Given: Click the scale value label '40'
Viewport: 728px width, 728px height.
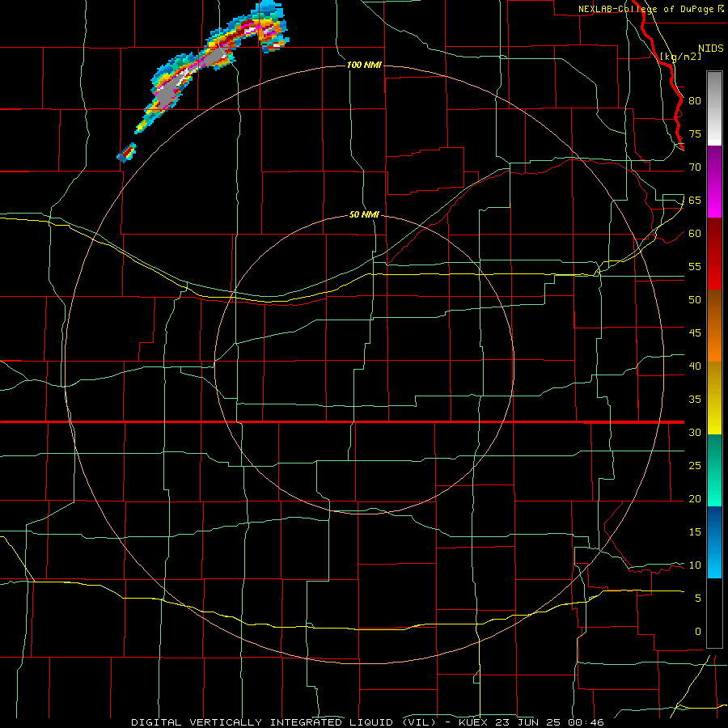Looking at the screenshot, I should pyautogui.click(x=695, y=366).
